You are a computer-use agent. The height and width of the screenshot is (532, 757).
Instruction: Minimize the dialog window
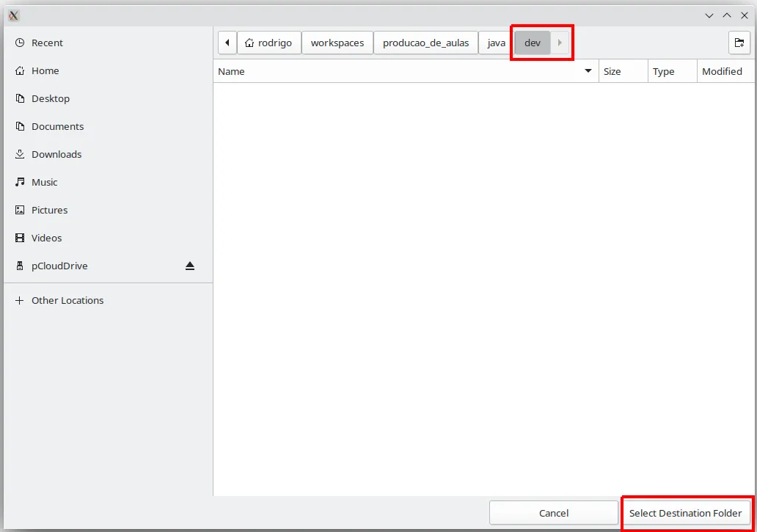pyautogui.click(x=709, y=15)
